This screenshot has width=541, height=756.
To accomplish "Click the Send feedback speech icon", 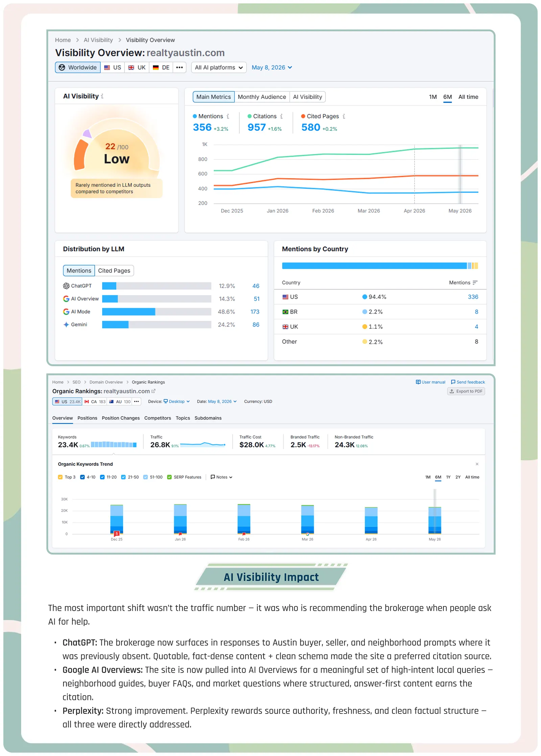I will coord(453,382).
